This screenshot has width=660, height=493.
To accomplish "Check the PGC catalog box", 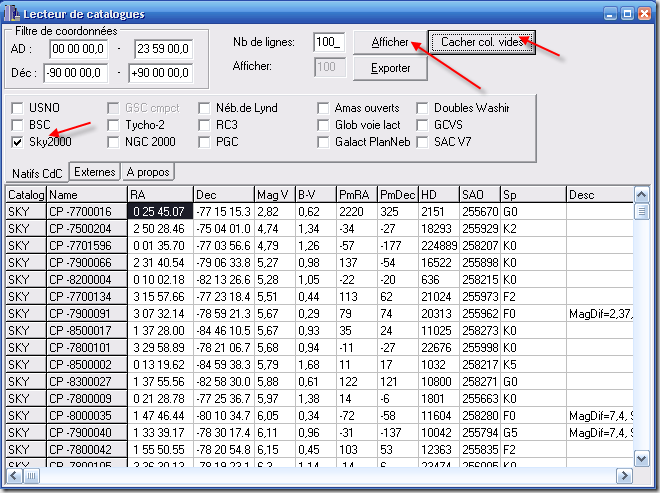I will tap(204, 142).
